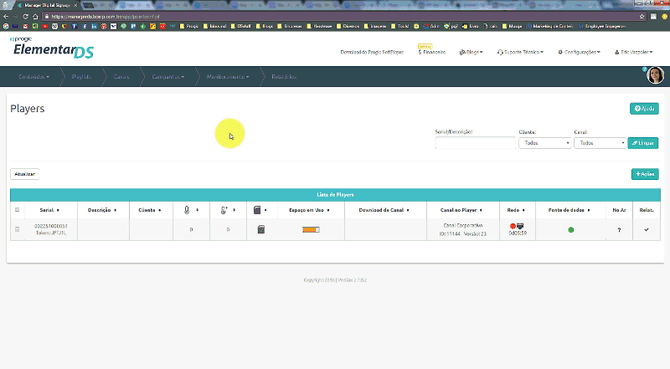Viewport: 670px width, 369px height.
Task: Click the green data source status dot
Action: click(x=571, y=230)
